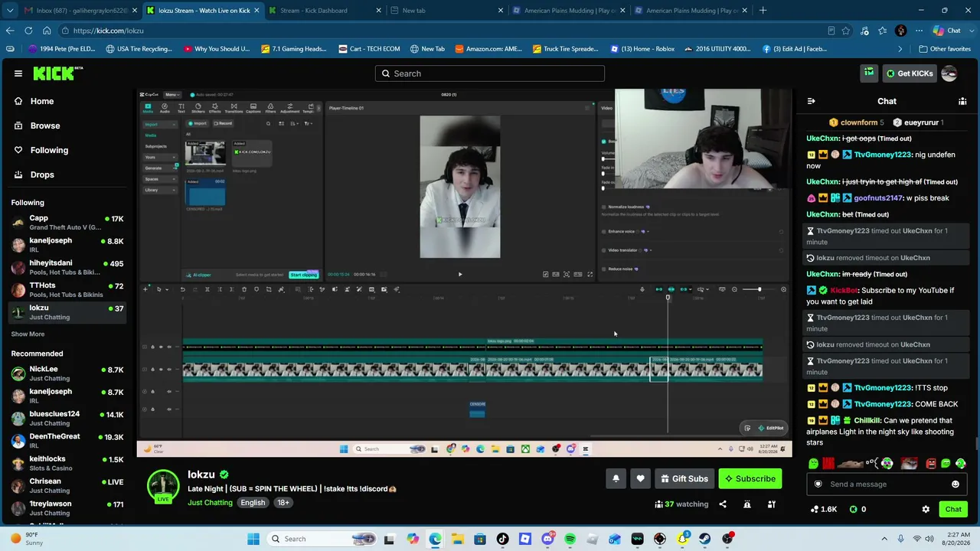
Task: Open TikTok from the taskbar
Action: [x=502, y=539]
